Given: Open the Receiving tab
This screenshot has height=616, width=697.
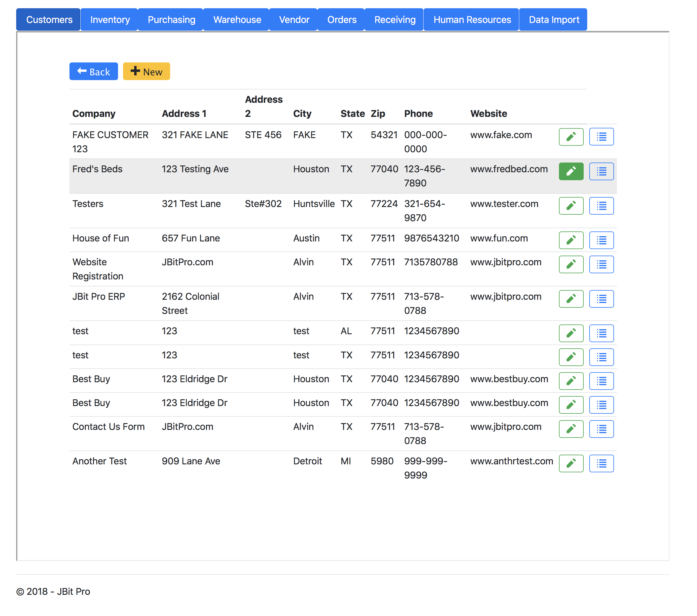Looking at the screenshot, I should click(x=394, y=20).
